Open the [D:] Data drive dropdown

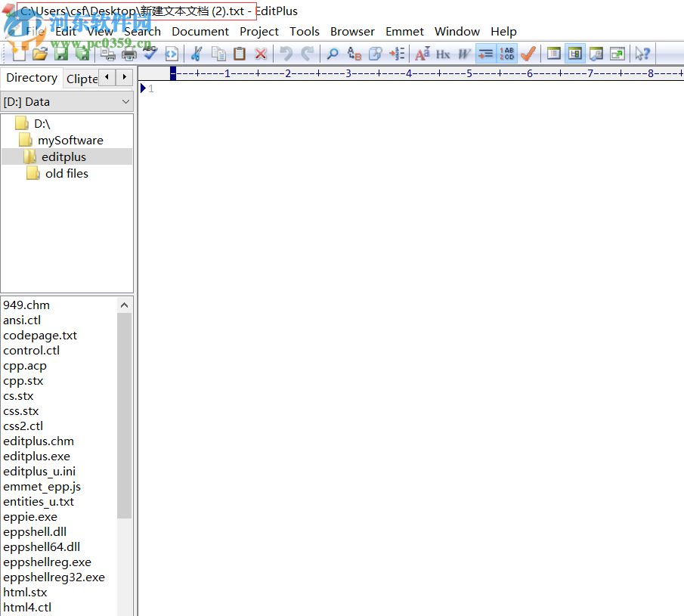pos(67,101)
